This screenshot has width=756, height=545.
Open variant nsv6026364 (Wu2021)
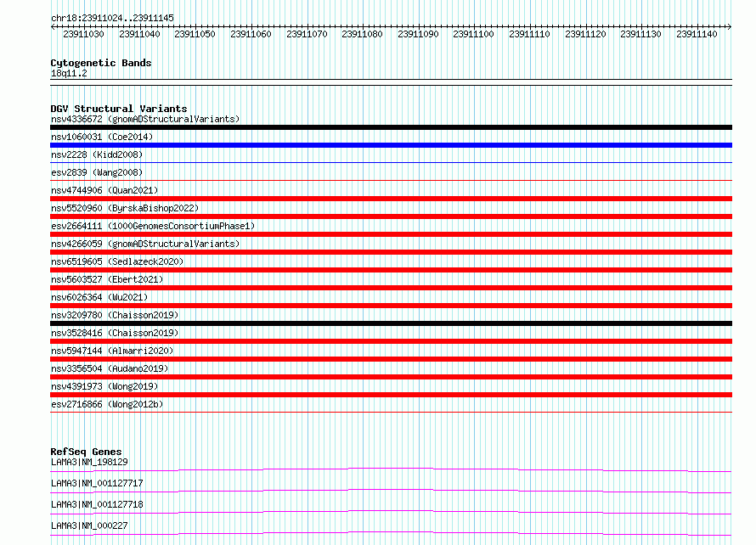[99, 297]
